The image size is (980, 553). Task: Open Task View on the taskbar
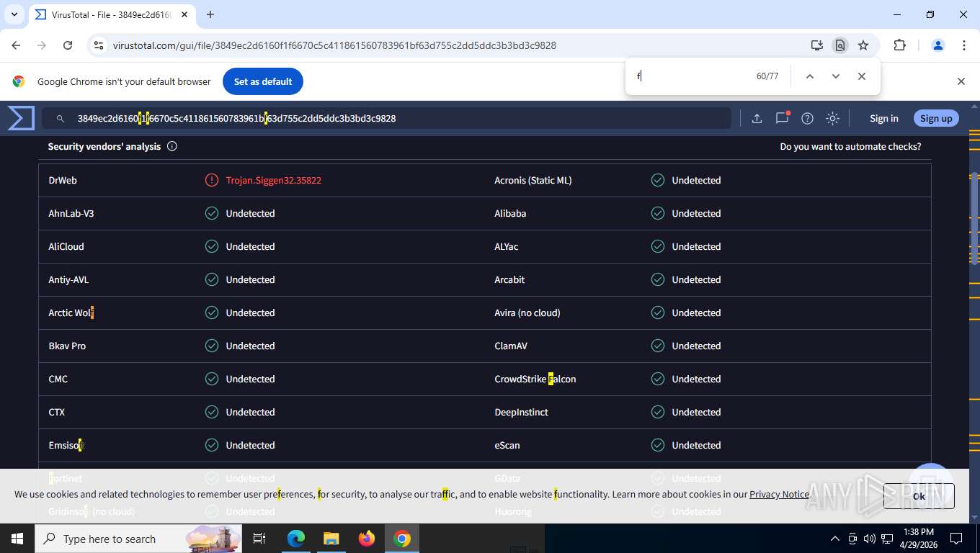[x=260, y=539]
